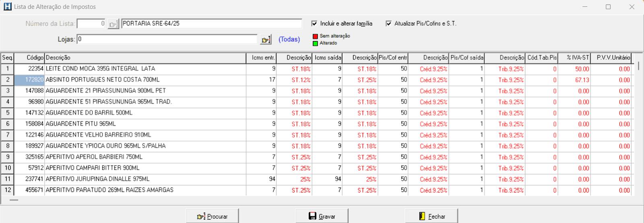The width and height of the screenshot is (644, 223).
Task: Click code cell 22354
Action: click(29, 69)
